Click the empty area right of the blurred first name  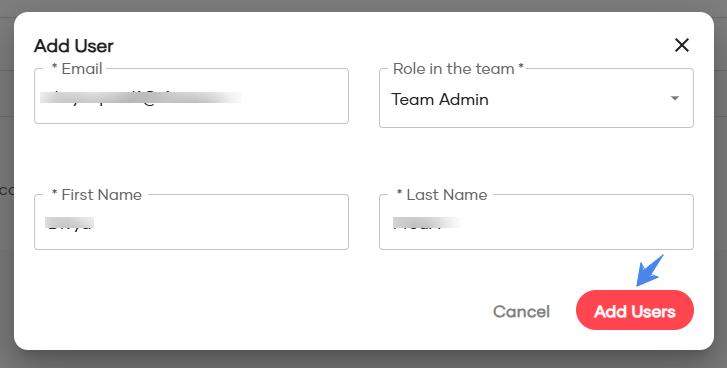[x=220, y=223]
